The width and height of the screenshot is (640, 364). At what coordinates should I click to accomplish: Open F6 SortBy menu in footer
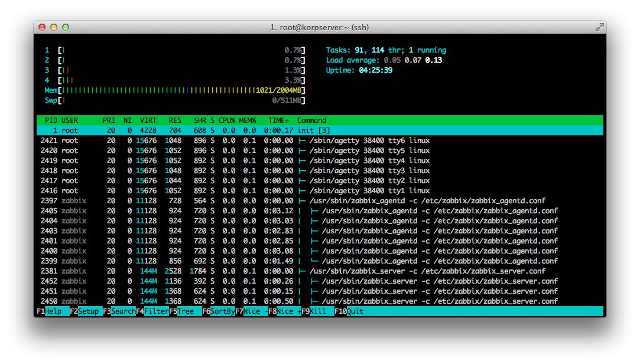tap(219, 311)
